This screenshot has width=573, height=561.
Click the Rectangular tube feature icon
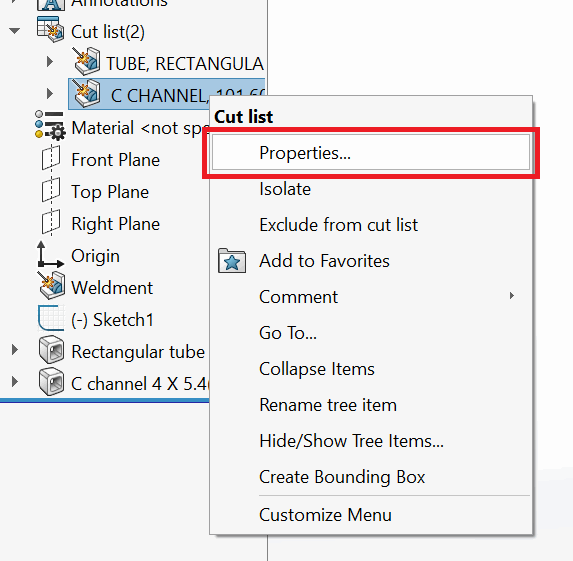pos(51,350)
